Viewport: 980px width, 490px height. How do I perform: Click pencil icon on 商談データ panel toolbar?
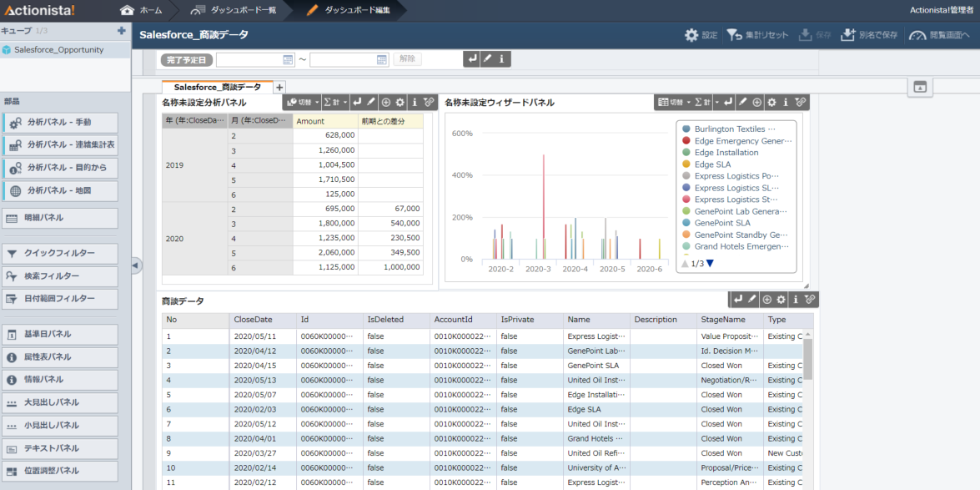pyautogui.click(x=752, y=300)
